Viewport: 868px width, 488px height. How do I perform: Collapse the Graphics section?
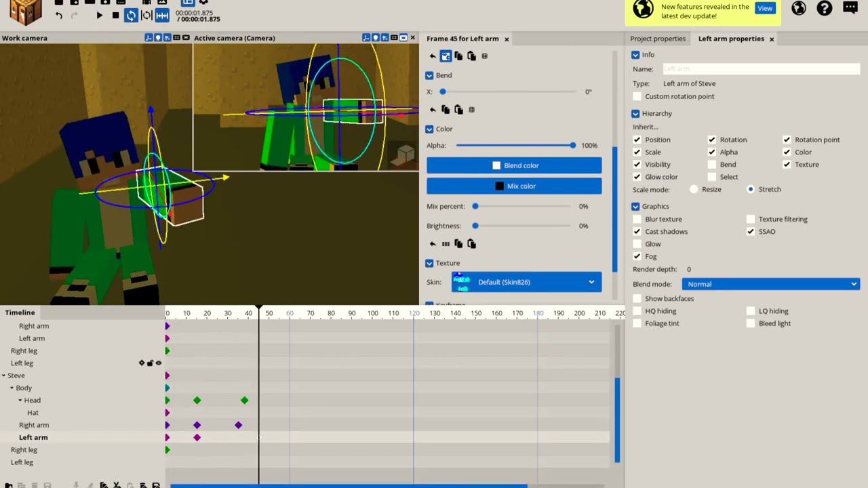coord(635,206)
